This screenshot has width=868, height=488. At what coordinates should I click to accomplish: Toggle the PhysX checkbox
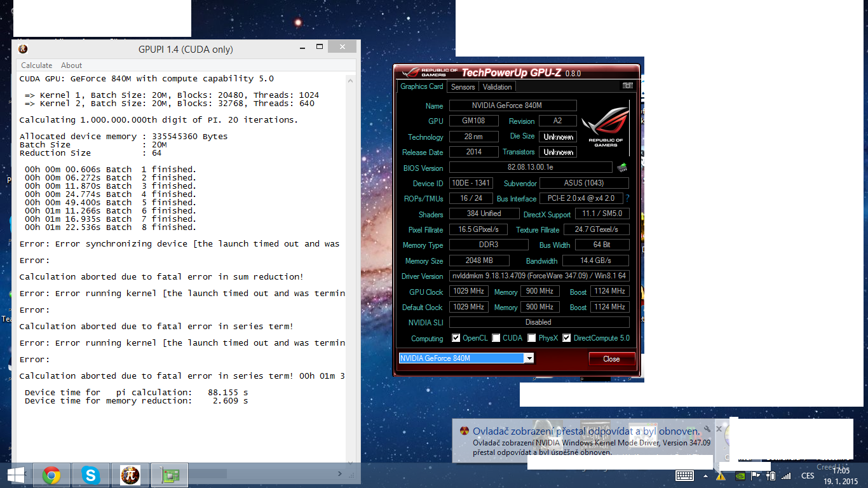(x=532, y=338)
